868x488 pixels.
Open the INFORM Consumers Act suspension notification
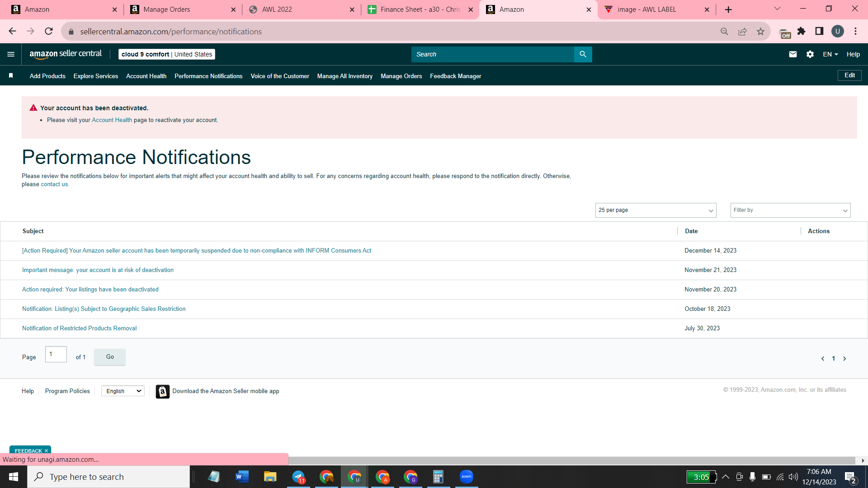click(197, 251)
